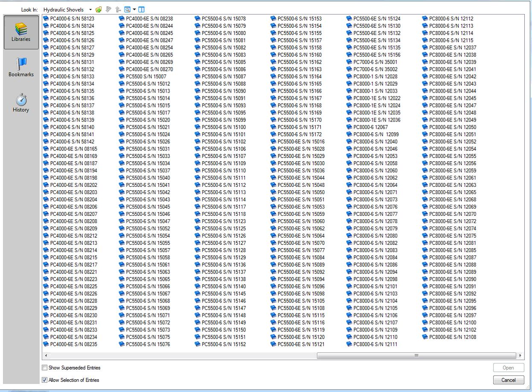The height and width of the screenshot is (392, 532).
Task: Select entry PC5500-6E S/N 15070
Action: (301, 243)
